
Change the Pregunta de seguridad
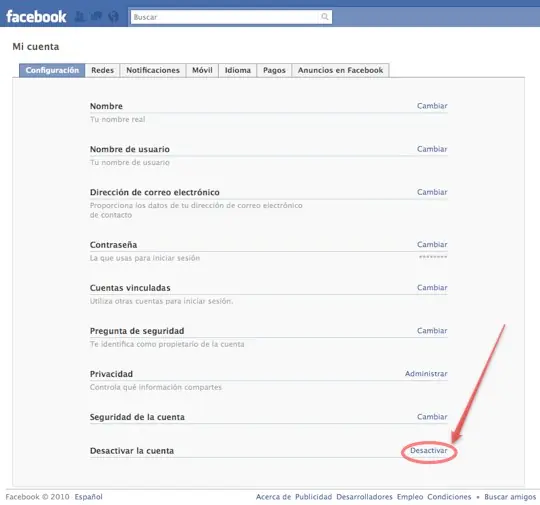(x=432, y=330)
